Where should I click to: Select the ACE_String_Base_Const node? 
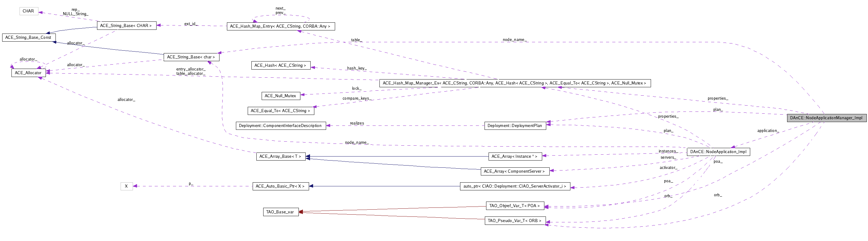pos(29,38)
